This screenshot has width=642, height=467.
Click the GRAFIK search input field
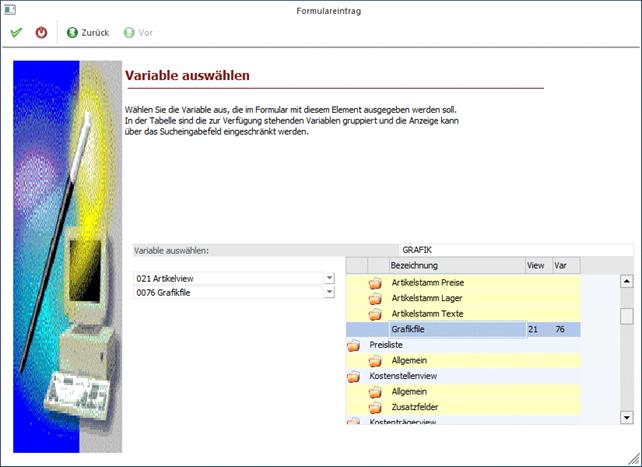tap(515, 250)
